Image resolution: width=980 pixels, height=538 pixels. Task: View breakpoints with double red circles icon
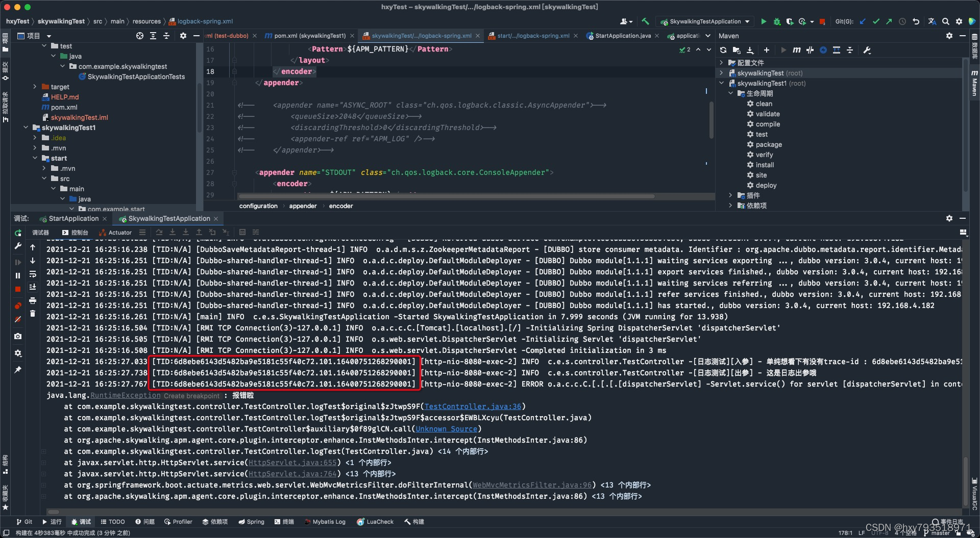18,305
